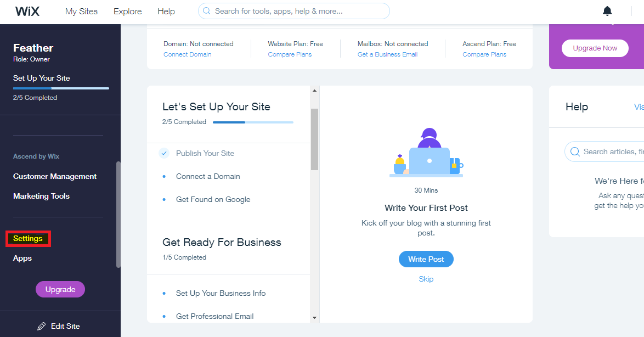Screen dimensions: 644x337
Task: Click the scroll up arrow in setup list
Action: (x=315, y=91)
